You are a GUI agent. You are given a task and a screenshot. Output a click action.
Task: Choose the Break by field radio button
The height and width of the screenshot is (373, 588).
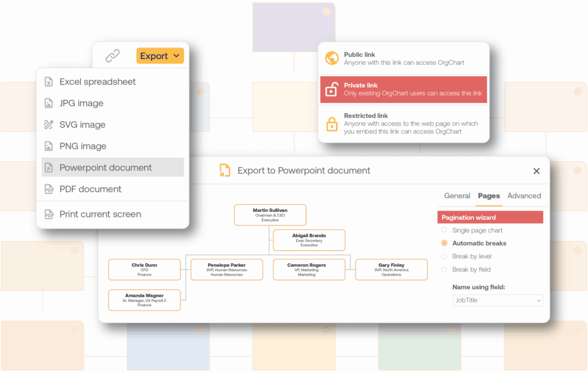pyautogui.click(x=444, y=270)
